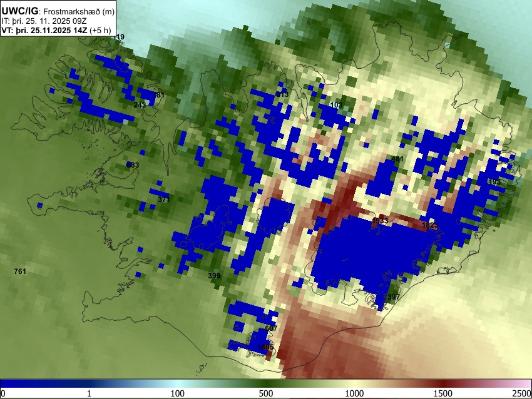The height and width of the screenshot is (399, 532).
Task: Click the map value '1823'
Action: coord(430,225)
